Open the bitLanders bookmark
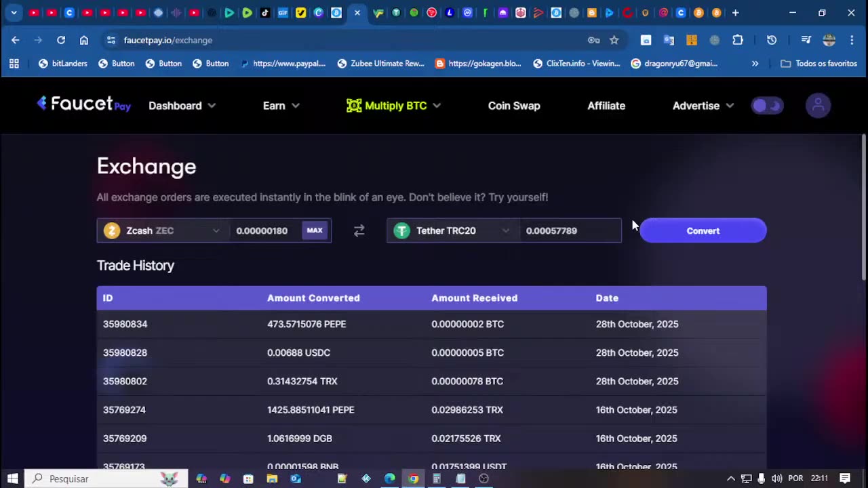The width and height of the screenshot is (868, 488). coord(63,63)
